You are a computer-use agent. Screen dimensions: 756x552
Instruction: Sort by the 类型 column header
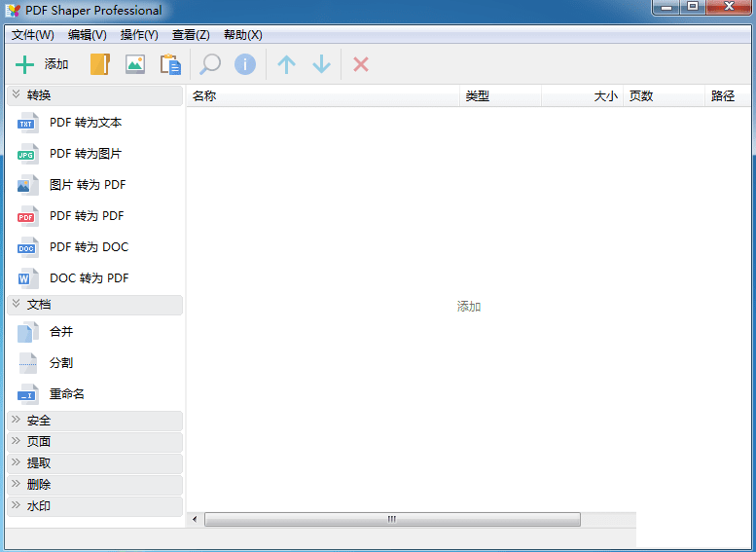[500, 96]
